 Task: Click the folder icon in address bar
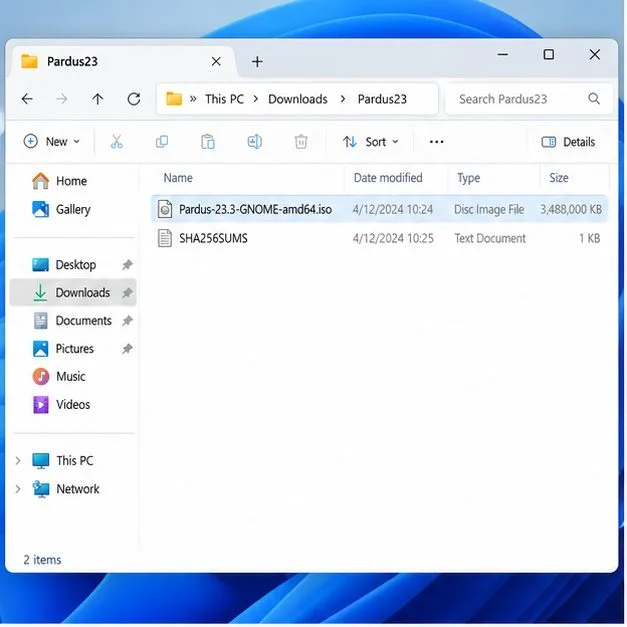[174, 98]
